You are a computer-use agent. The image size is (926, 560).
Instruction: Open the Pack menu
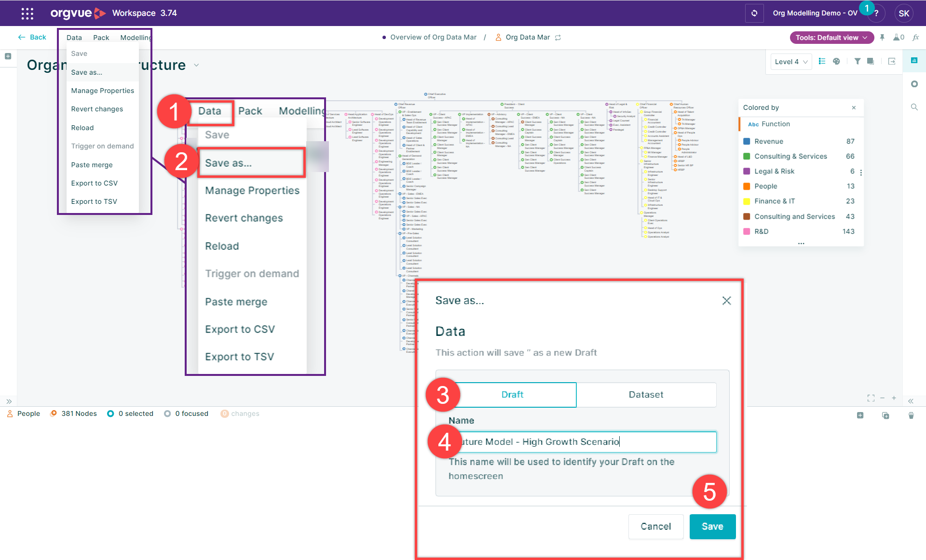101,37
